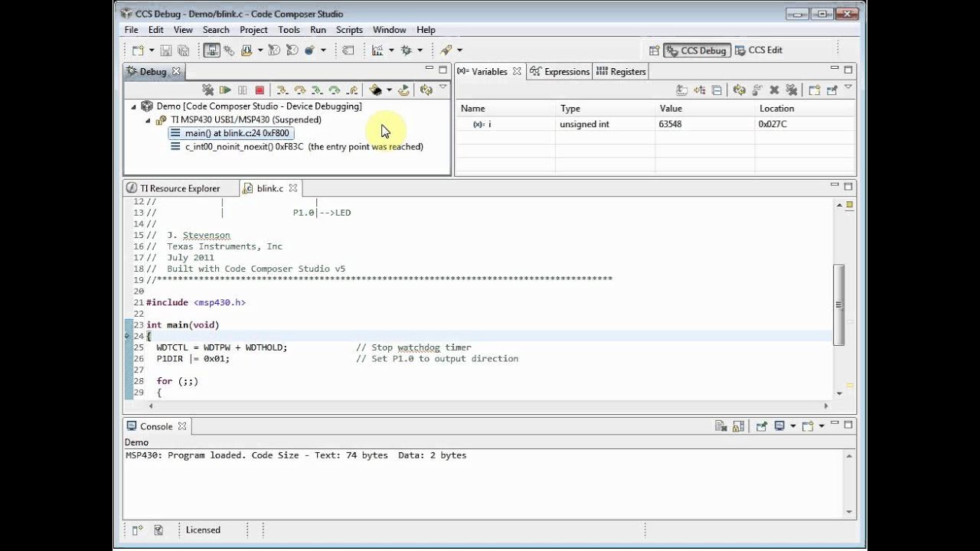Viewport: 980px width, 551px height.
Task: Close the blink.c editor tab
Action: click(292, 187)
